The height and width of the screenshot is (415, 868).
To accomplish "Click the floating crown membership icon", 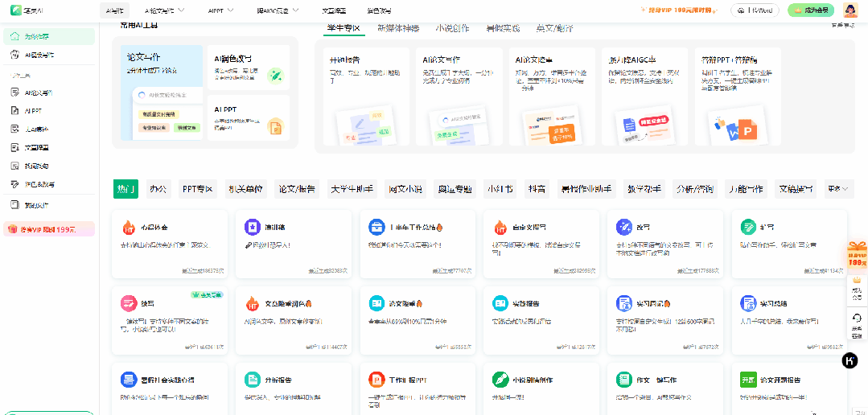I will 857,281.
